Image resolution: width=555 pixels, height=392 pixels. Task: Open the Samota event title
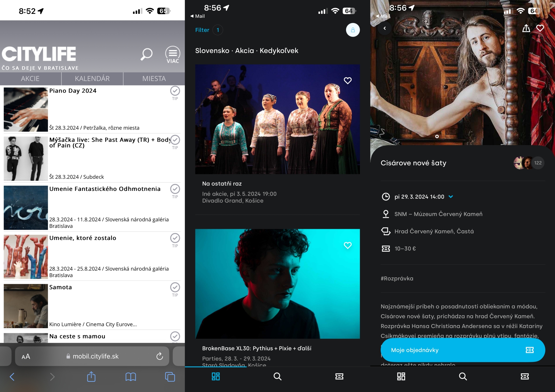click(x=60, y=287)
